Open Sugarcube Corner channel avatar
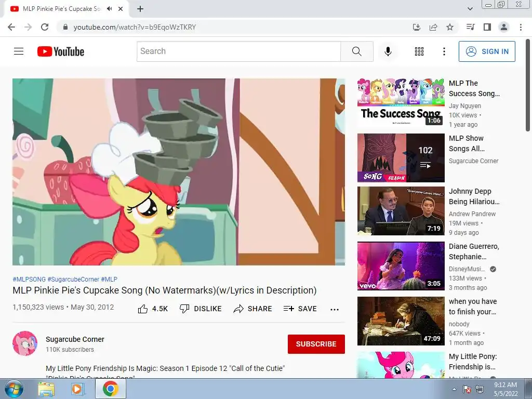Screen dimensions: 532x399 coord(25,343)
